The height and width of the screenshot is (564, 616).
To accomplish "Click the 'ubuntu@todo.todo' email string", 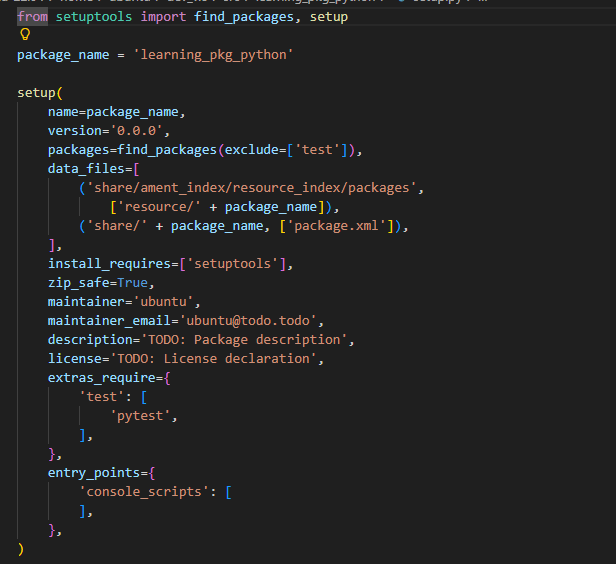I will [x=248, y=321].
